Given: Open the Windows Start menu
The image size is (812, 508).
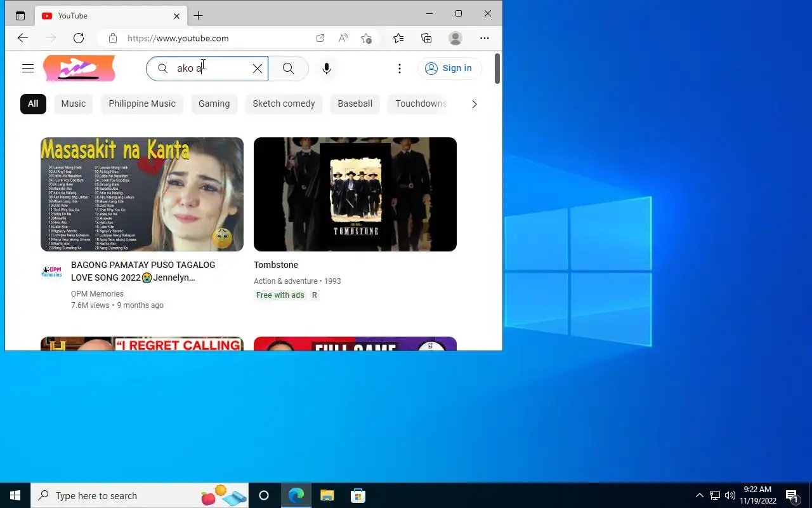Looking at the screenshot, I should pos(15,495).
